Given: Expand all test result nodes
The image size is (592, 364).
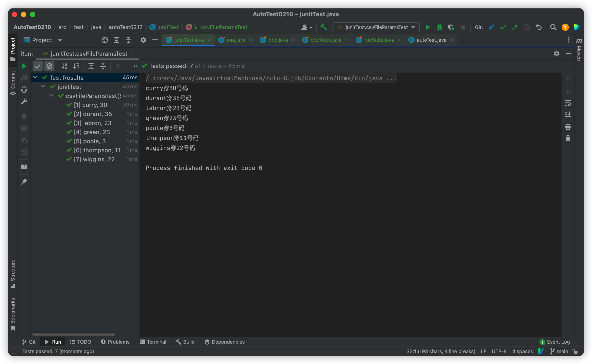Looking at the screenshot, I should (x=91, y=66).
